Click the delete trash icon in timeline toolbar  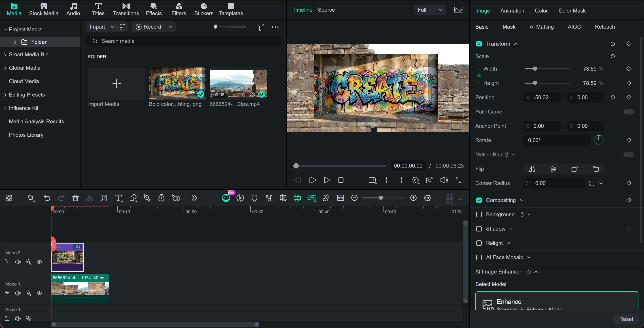pos(75,198)
